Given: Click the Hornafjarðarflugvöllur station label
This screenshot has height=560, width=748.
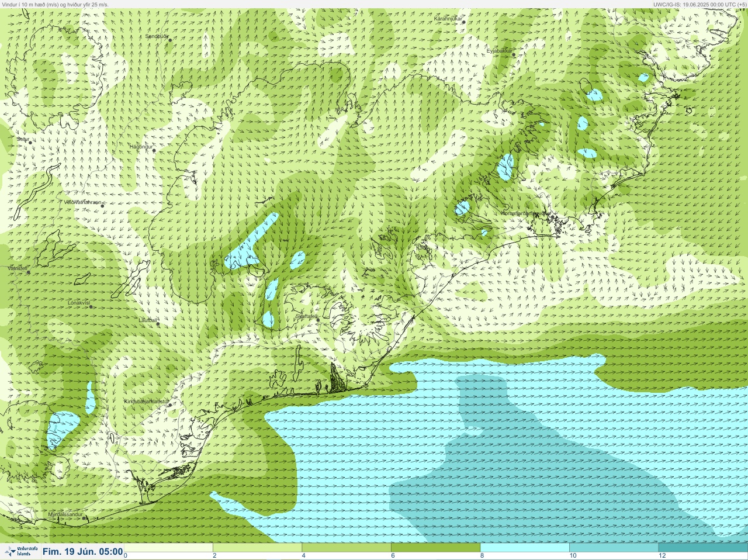Looking at the screenshot, I should click(525, 213).
